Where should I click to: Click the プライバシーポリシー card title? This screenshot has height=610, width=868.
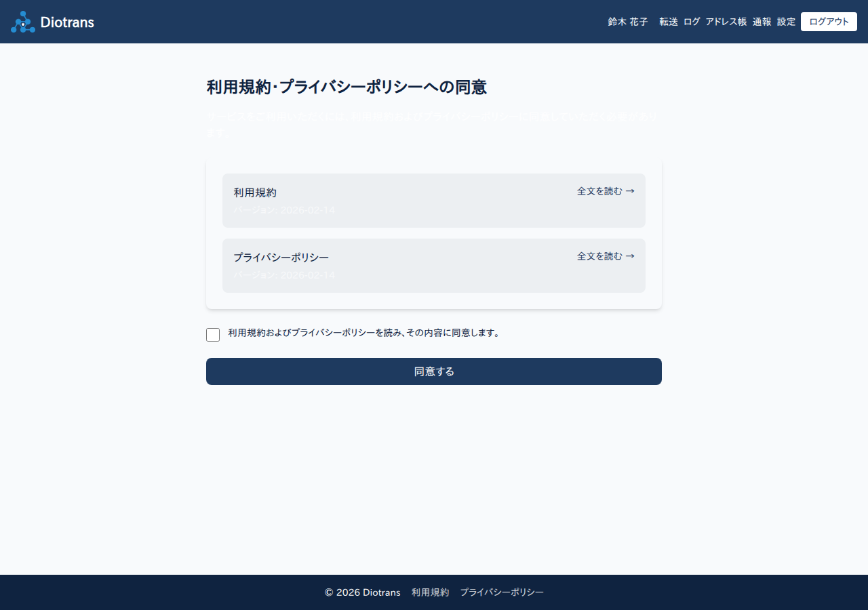point(281,258)
